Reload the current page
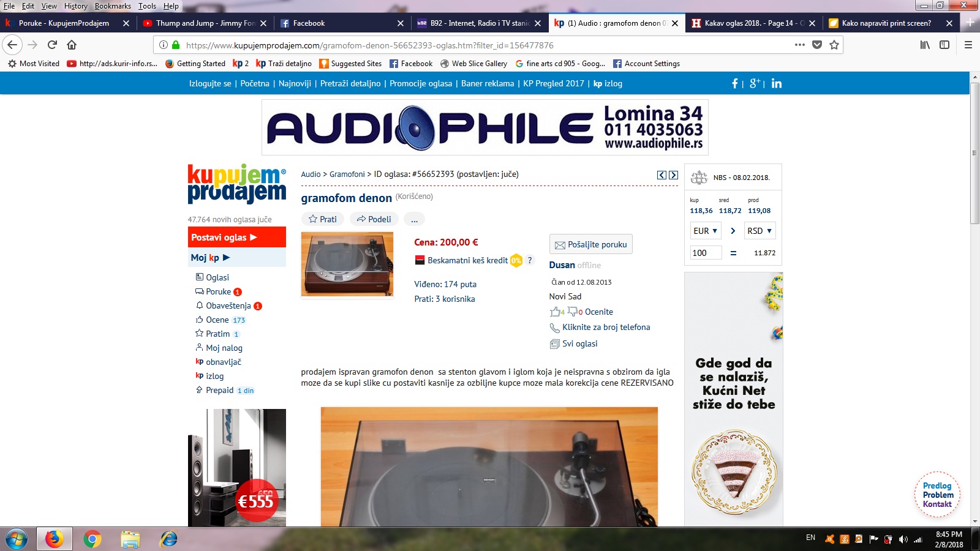Screen dimensions: 980x551 [52, 45]
